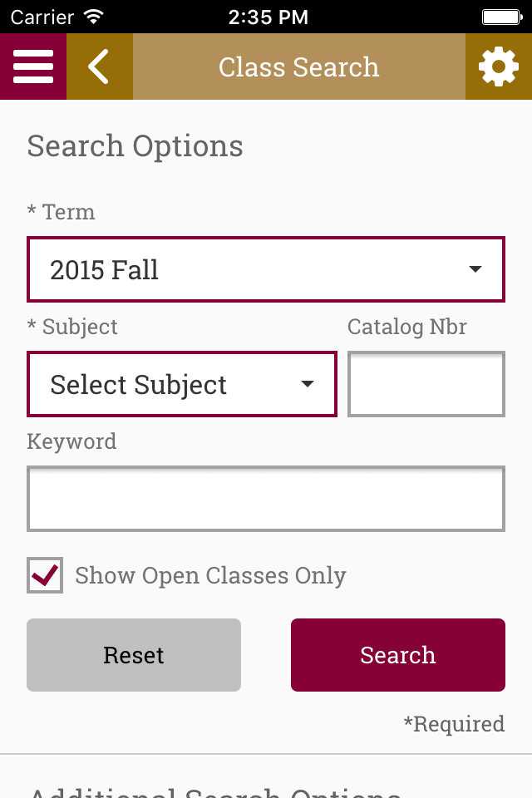Tap the Carrier text in status bar
Image resolution: width=532 pixels, height=798 pixels.
[42, 17]
